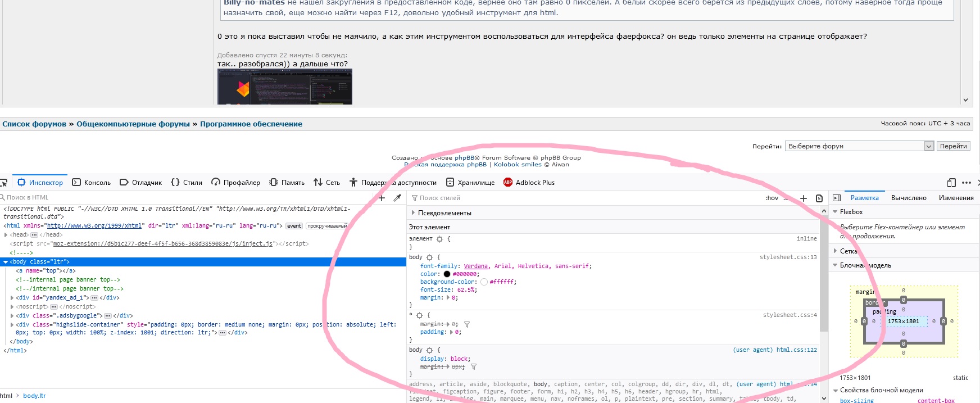Expand the highslide-container div node

[12, 325]
